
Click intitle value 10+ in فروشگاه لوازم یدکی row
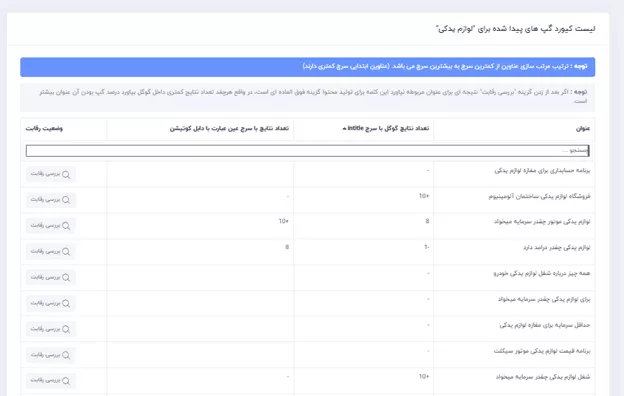pyautogui.click(x=424, y=196)
